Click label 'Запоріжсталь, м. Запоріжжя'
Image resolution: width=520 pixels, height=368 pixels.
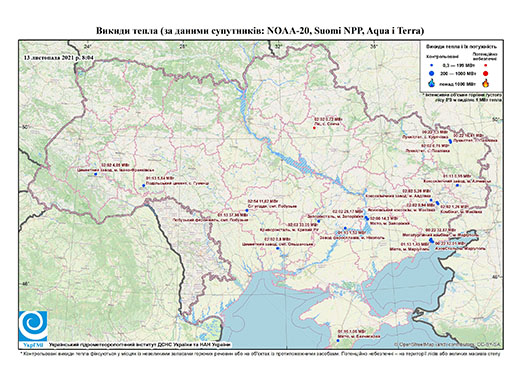334,216
